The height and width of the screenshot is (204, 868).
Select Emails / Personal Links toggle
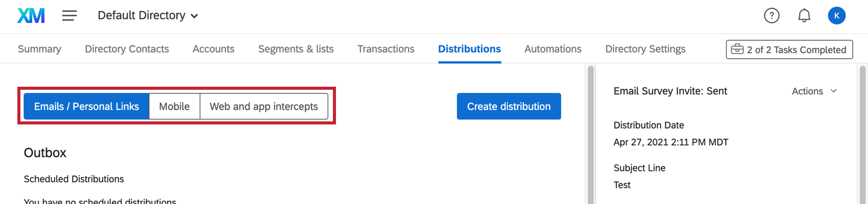86,106
